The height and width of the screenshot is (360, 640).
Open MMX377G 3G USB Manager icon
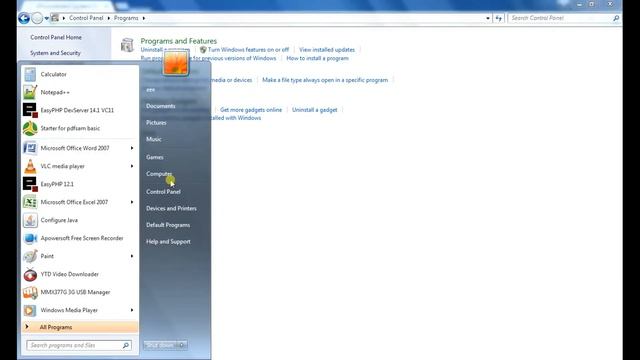[x=30, y=292]
